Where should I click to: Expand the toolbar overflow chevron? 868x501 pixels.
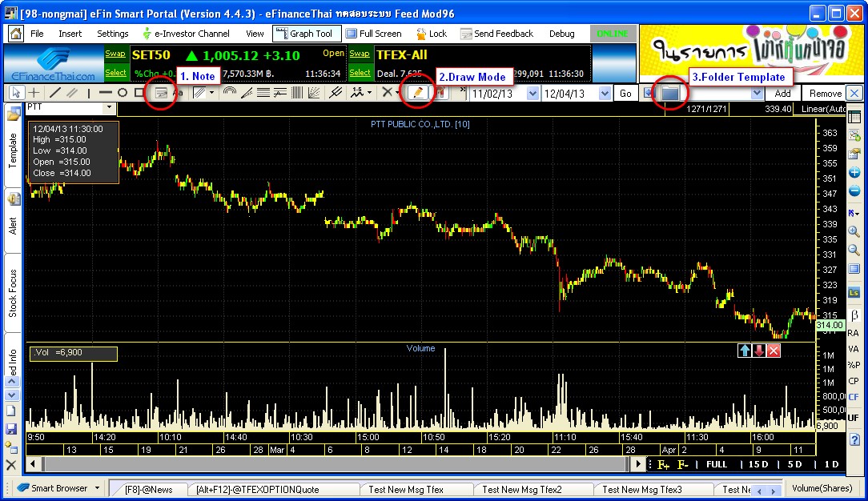[x=462, y=90]
